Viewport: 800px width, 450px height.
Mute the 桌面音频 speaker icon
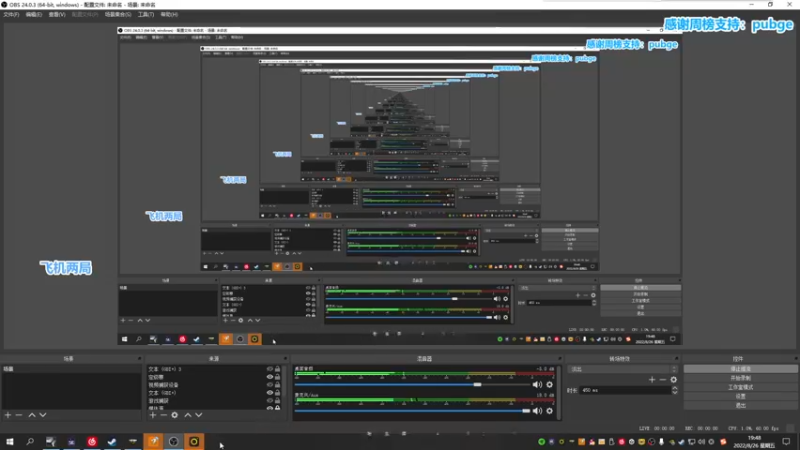[x=537, y=385]
